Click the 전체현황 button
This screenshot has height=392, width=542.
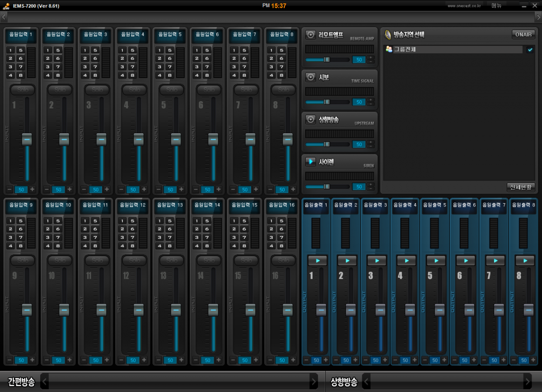pos(520,187)
